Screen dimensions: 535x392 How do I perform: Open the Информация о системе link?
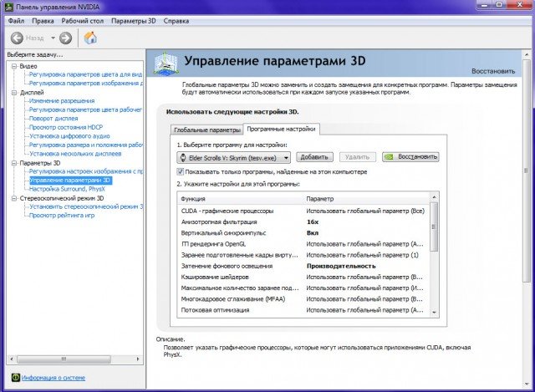coord(53,378)
